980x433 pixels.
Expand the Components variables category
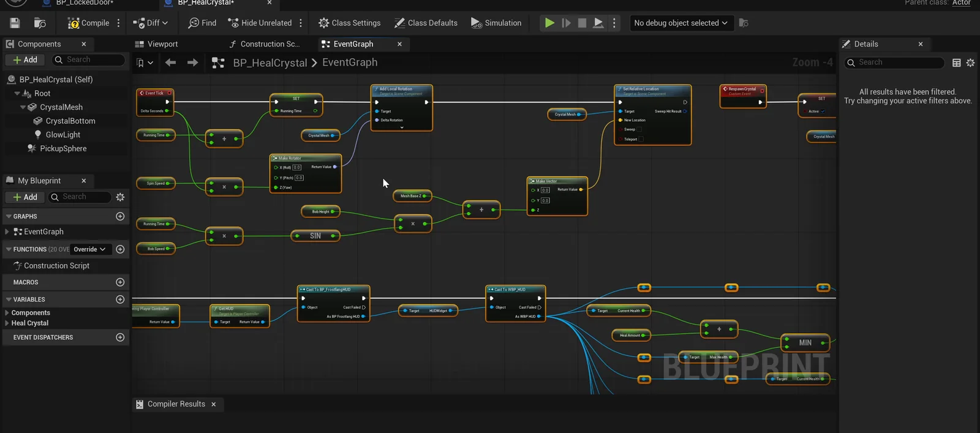pyautogui.click(x=7, y=313)
